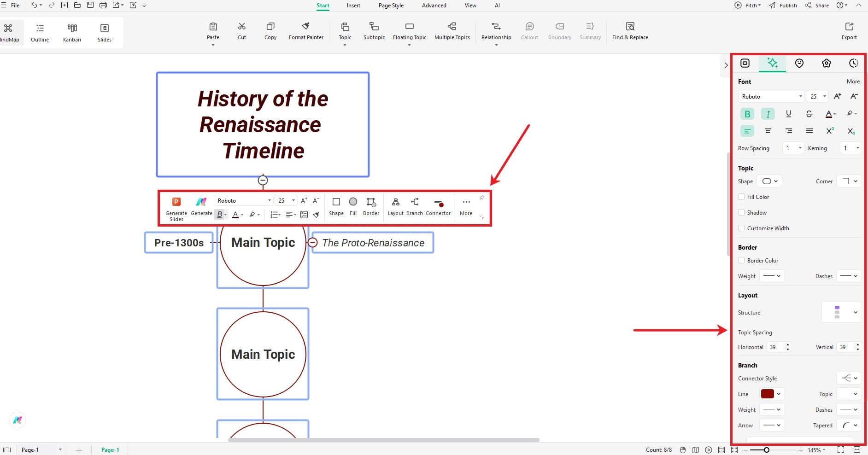Open the Row Spacing dropdown

(793, 148)
